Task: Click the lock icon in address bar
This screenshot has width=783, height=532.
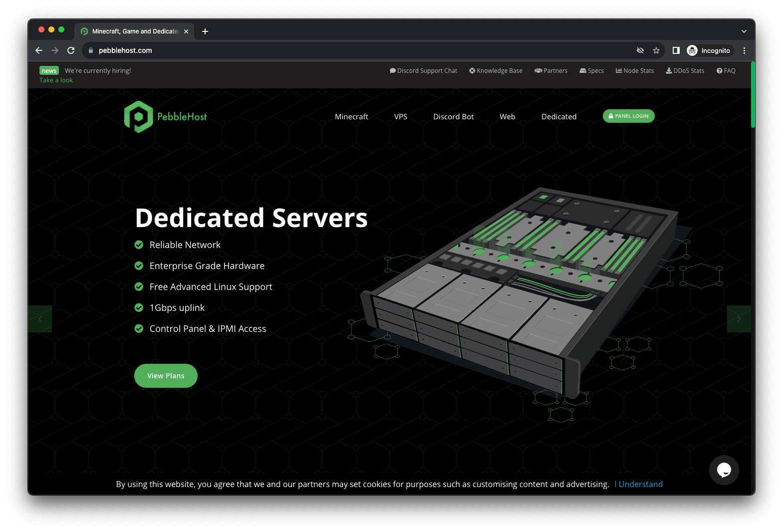Action: (x=91, y=50)
